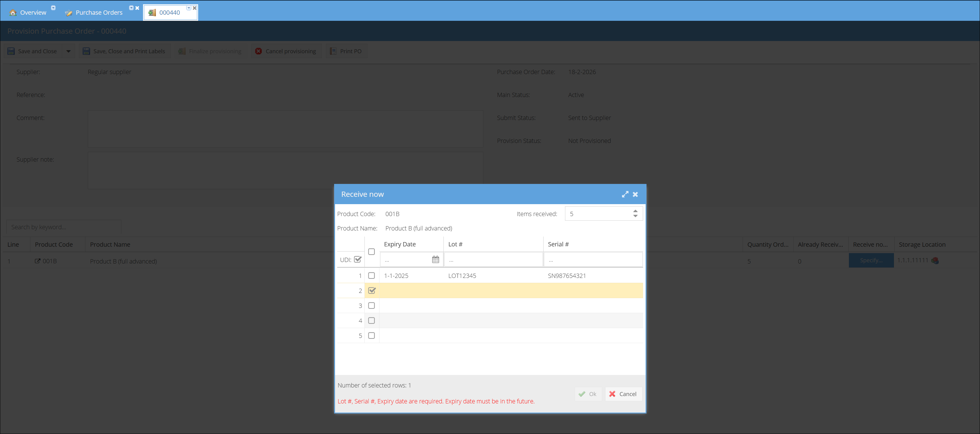Tick the select-all header checkbox

pyautogui.click(x=372, y=251)
